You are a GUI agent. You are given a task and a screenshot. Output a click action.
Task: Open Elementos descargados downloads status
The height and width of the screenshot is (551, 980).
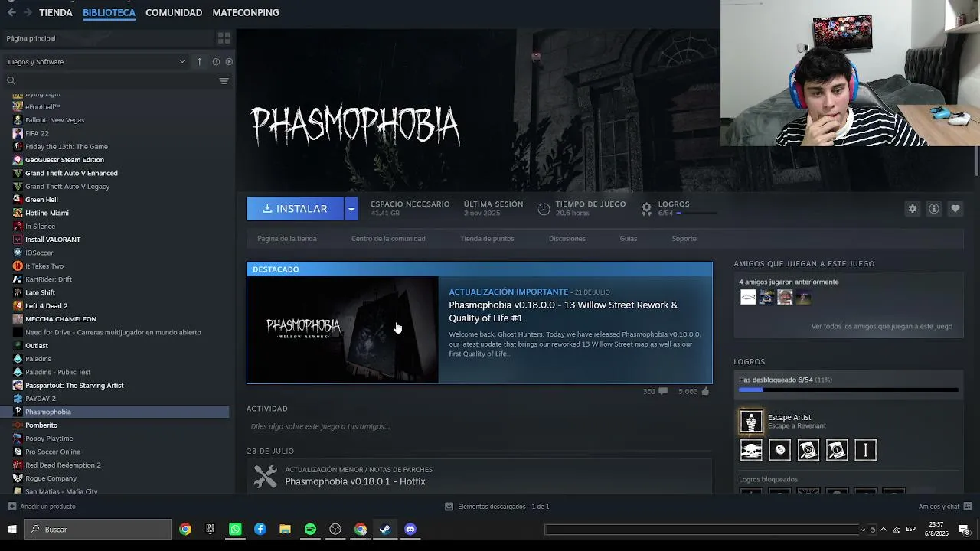[498, 507]
